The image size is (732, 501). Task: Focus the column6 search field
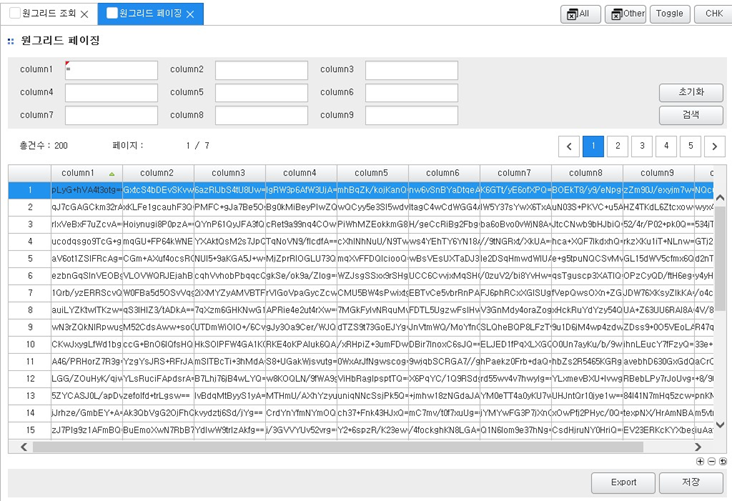click(x=411, y=92)
